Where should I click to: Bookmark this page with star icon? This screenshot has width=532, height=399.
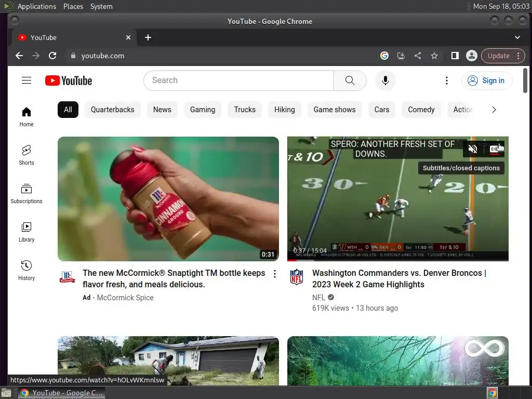tap(434, 56)
